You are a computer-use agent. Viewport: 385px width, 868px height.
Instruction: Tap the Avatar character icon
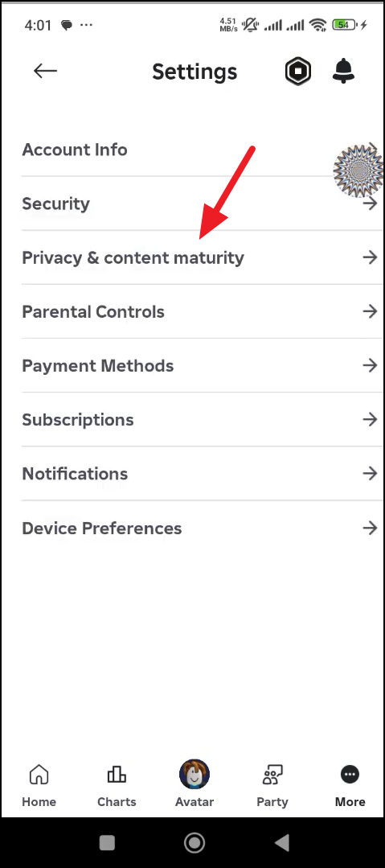click(195, 774)
